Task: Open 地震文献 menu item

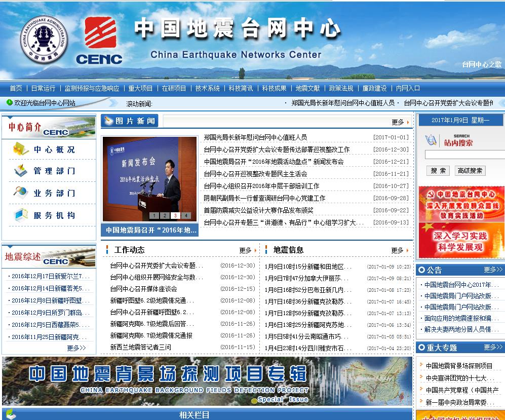Action: 307,88
